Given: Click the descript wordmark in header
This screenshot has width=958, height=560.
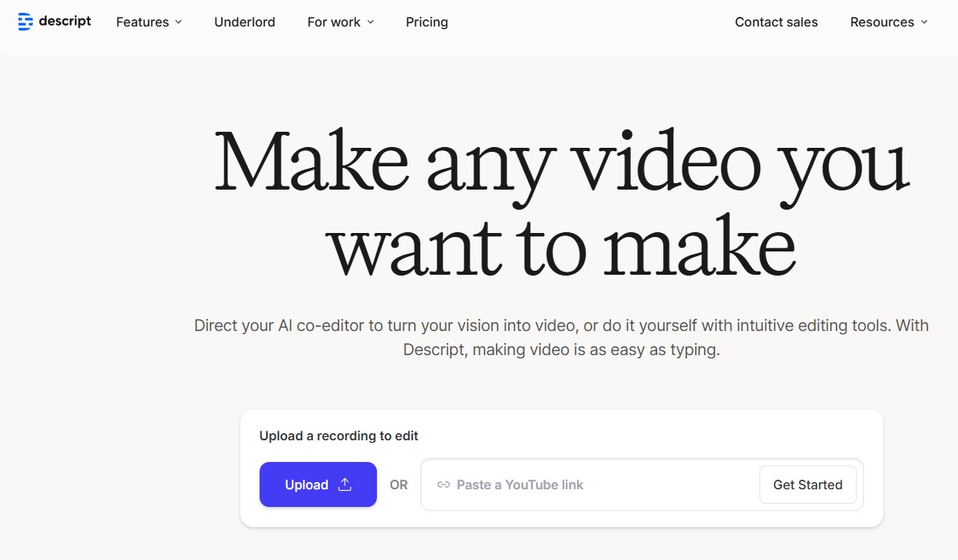Looking at the screenshot, I should [65, 22].
